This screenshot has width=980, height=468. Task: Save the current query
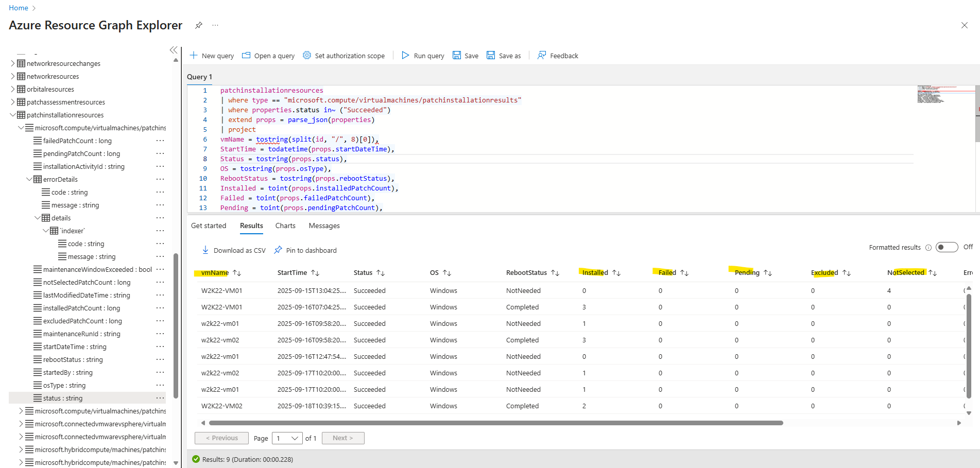point(466,56)
